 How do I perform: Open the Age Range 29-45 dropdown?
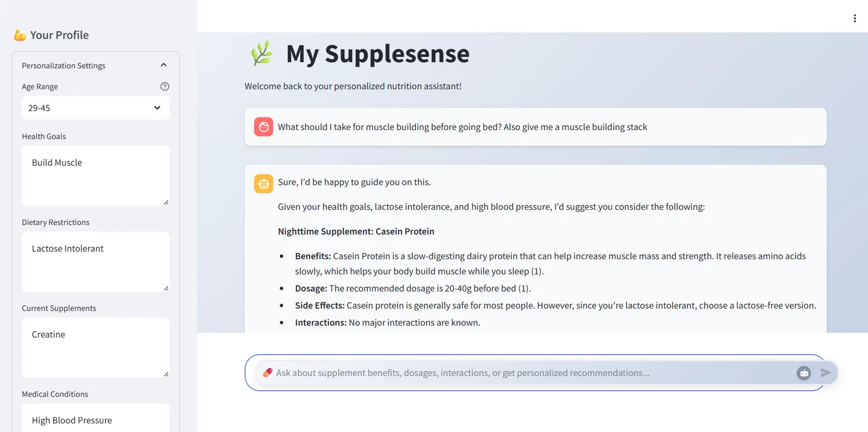(95, 108)
